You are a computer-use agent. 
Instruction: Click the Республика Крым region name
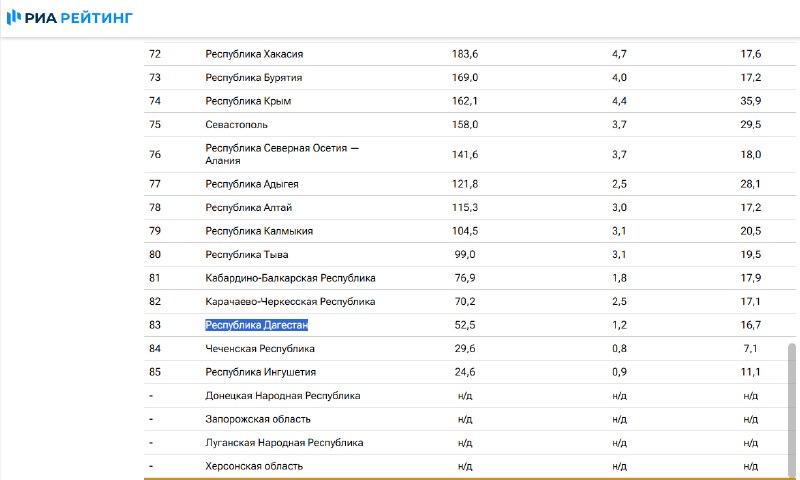tap(248, 101)
